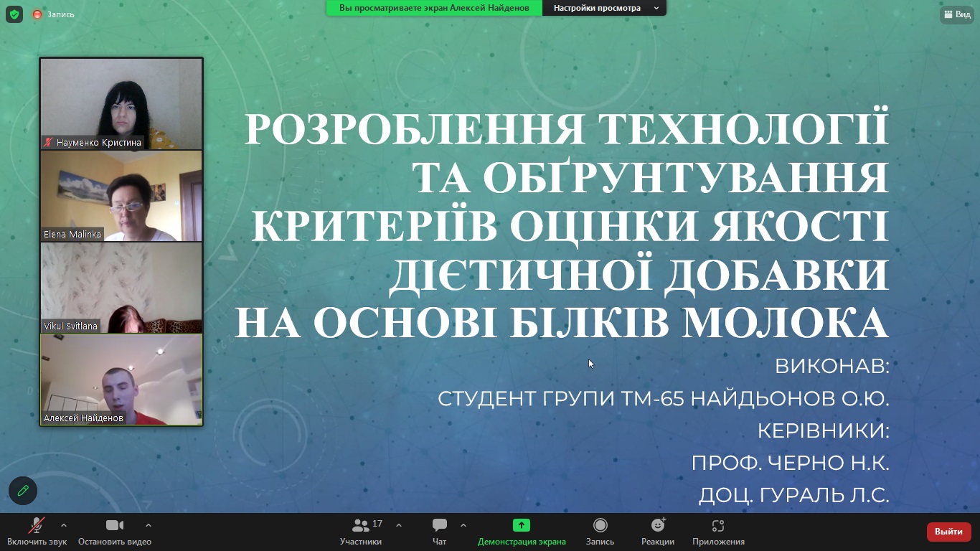Click the slide line НА ОСНОВІ БІЛКІВ МОЛОКА

coord(562,322)
